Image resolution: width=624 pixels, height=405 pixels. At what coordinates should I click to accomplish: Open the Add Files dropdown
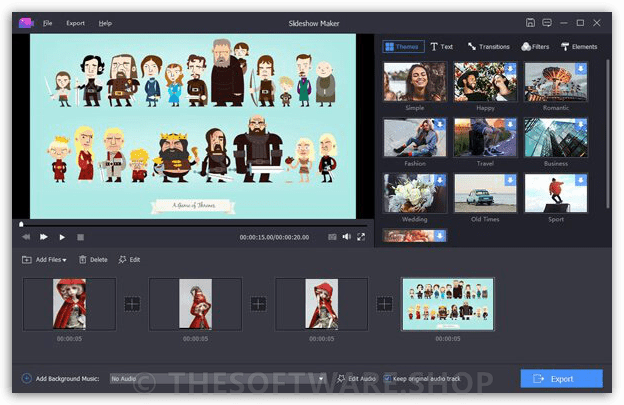coord(44,260)
